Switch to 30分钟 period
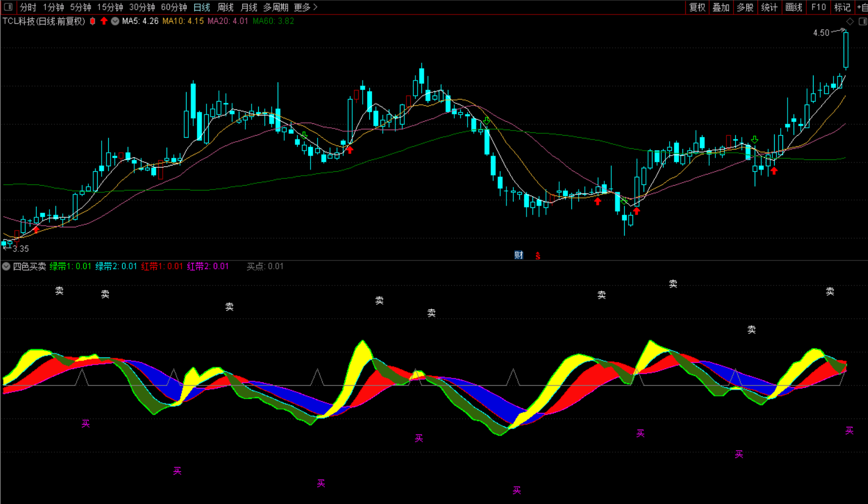 coord(142,7)
